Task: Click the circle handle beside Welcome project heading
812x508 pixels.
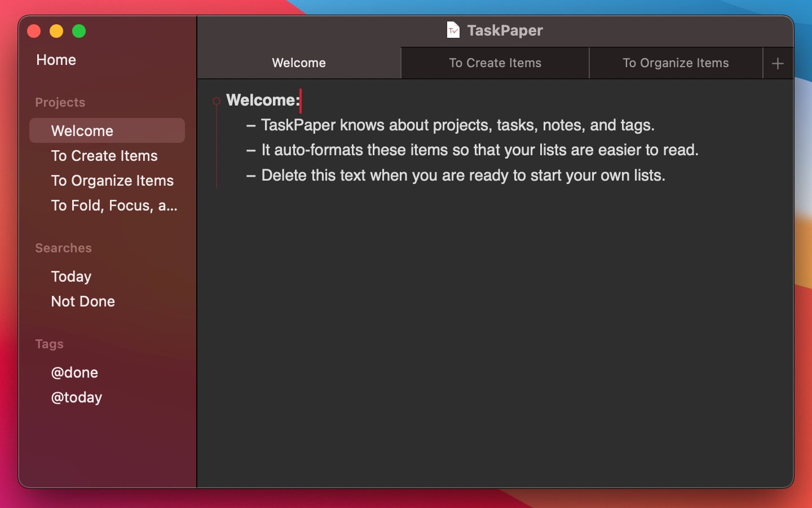Action: click(x=217, y=101)
